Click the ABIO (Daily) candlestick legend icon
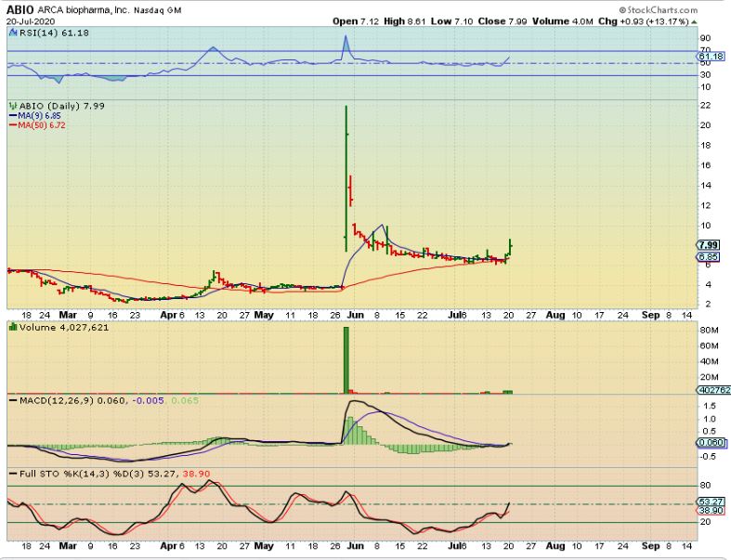This screenshot has width=731, height=560. [12, 106]
